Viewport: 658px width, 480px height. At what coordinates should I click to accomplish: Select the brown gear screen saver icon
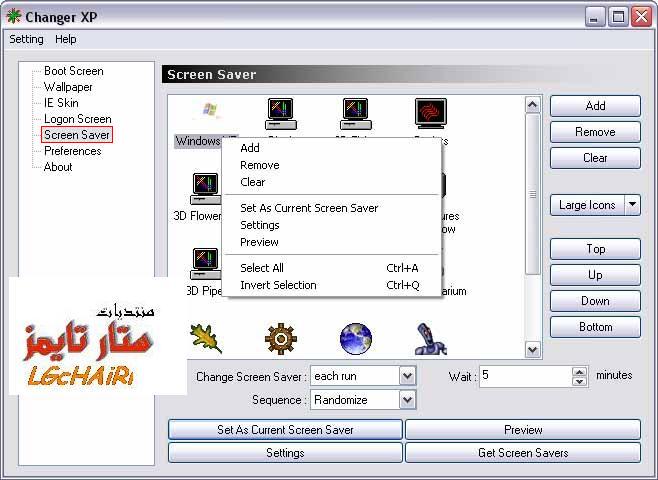(281, 338)
